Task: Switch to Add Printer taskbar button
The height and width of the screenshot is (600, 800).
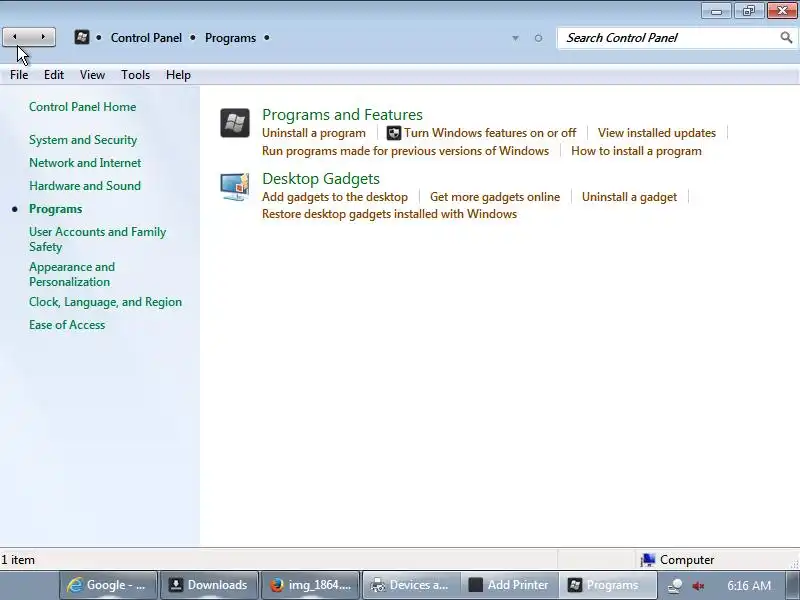Action: click(509, 585)
